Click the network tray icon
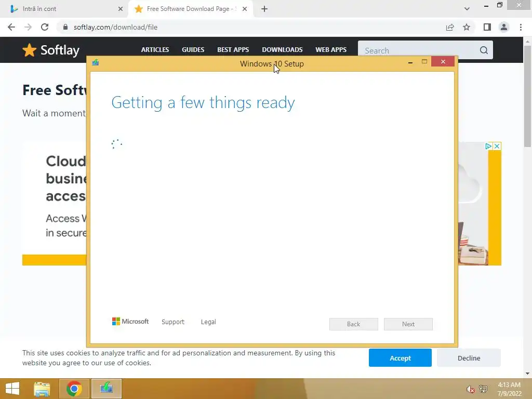Screen dimensions: 532x399 click(483, 389)
